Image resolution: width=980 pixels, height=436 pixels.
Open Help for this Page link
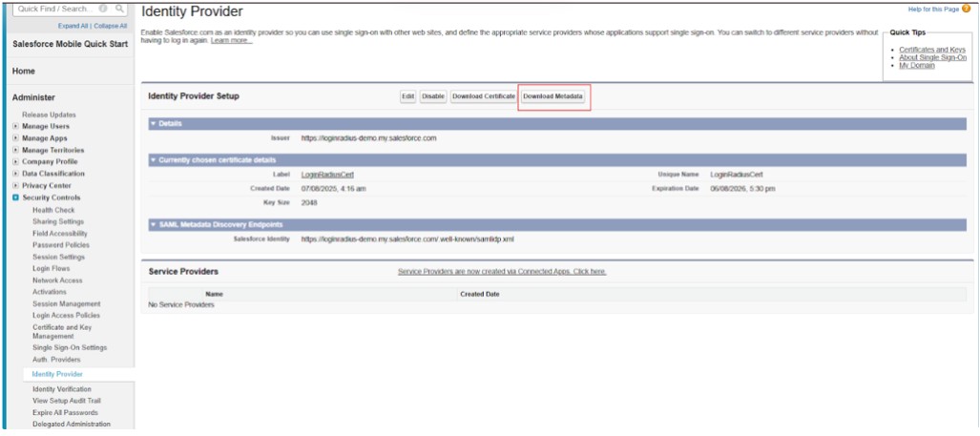pyautogui.click(x=934, y=10)
